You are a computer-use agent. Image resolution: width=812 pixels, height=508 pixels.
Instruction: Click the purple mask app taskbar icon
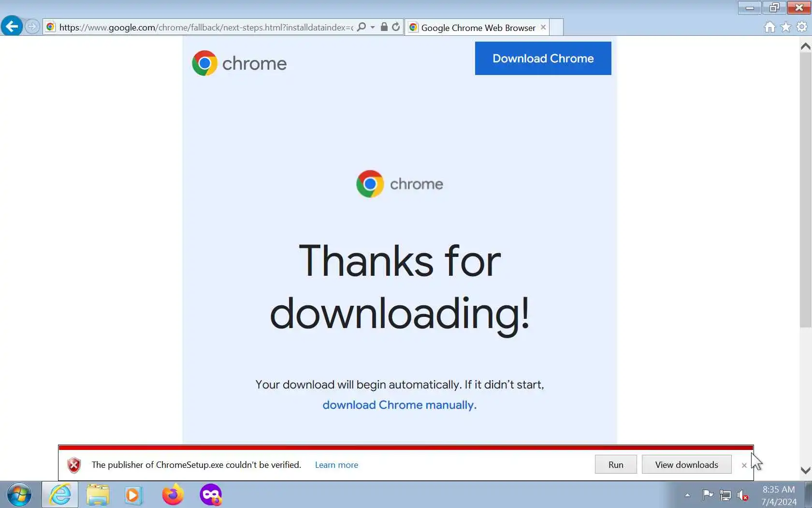pyautogui.click(x=211, y=495)
